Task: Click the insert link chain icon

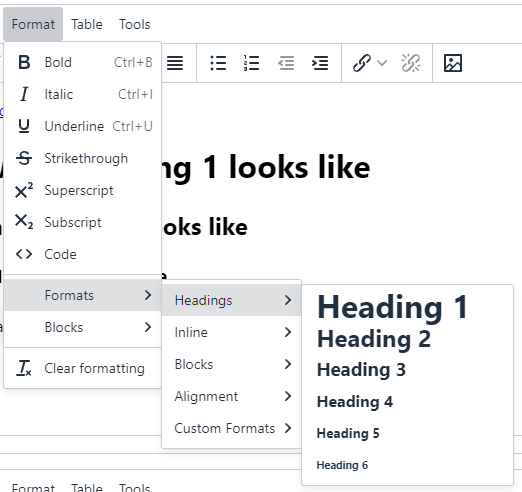Action: pyautogui.click(x=362, y=63)
